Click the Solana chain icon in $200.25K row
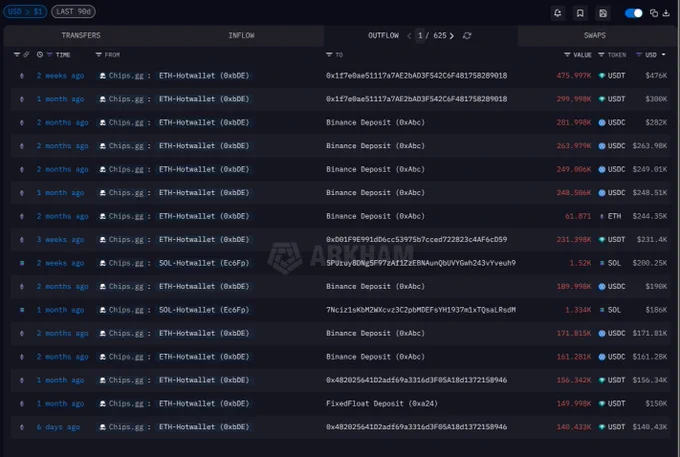The width and height of the screenshot is (680, 457). [x=22, y=263]
